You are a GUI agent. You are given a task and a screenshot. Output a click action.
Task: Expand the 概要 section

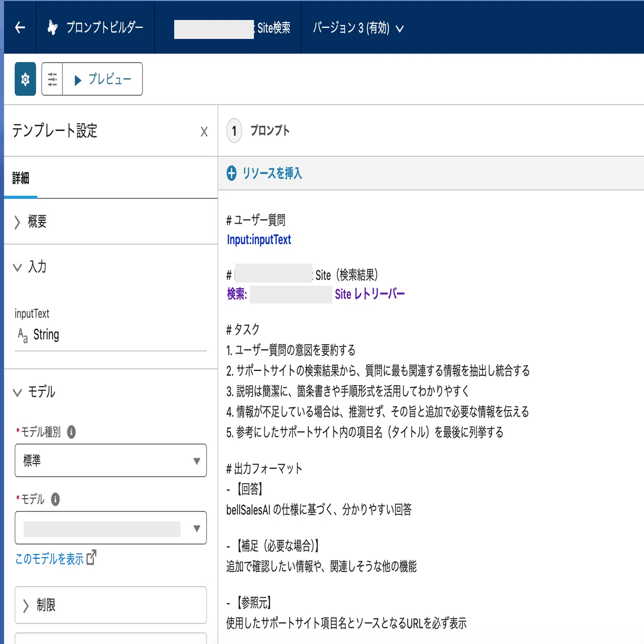(17, 222)
